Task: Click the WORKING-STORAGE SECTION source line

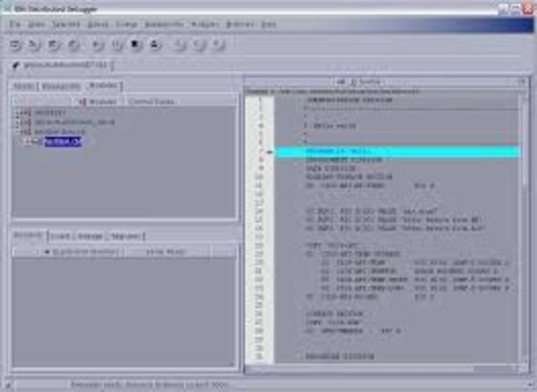Action: pos(349,177)
